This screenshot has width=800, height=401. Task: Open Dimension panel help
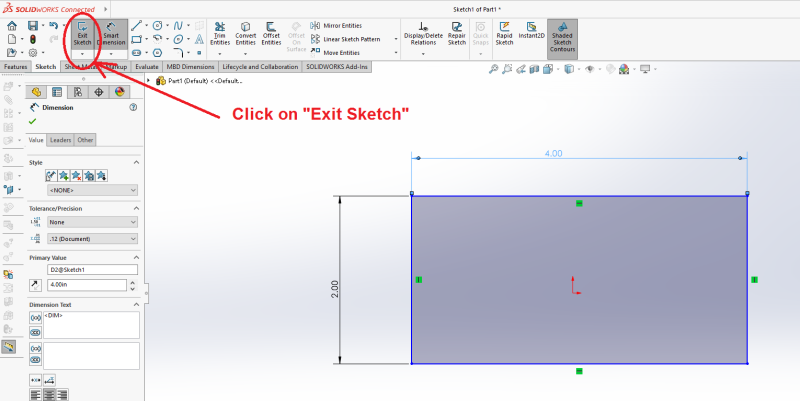click(133, 107)
